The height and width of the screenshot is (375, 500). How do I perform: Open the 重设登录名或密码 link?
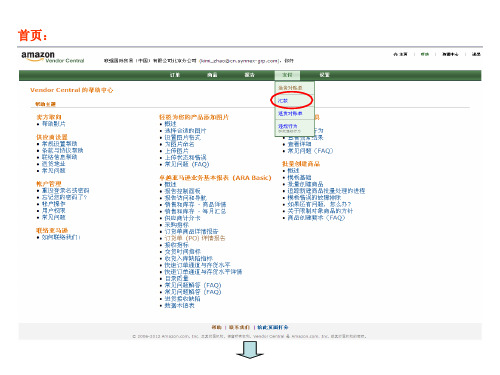65,191
